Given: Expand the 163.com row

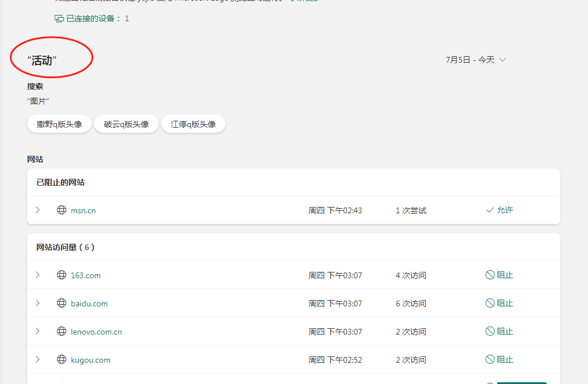Looking at the screenshot, I should (x=37, y=275).
